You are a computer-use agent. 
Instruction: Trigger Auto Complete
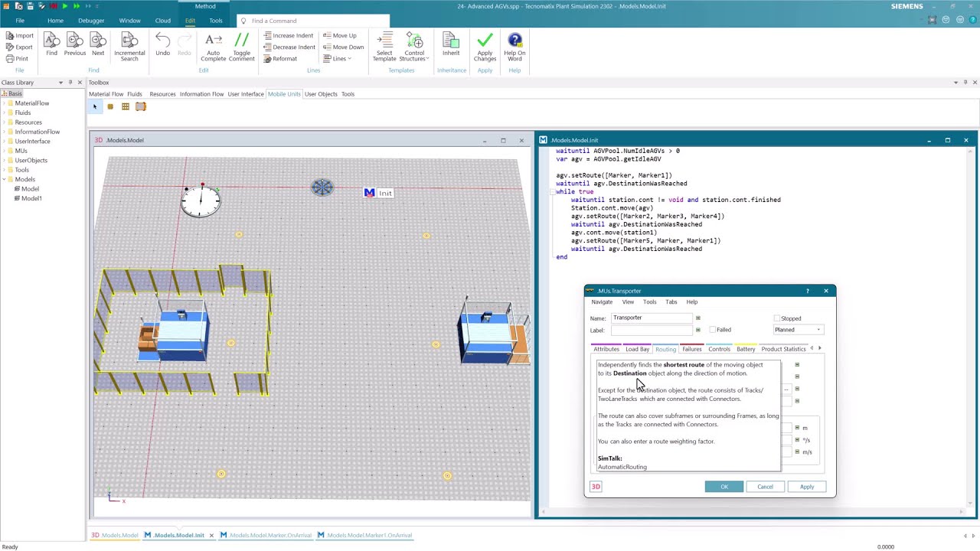pos(214,46)
